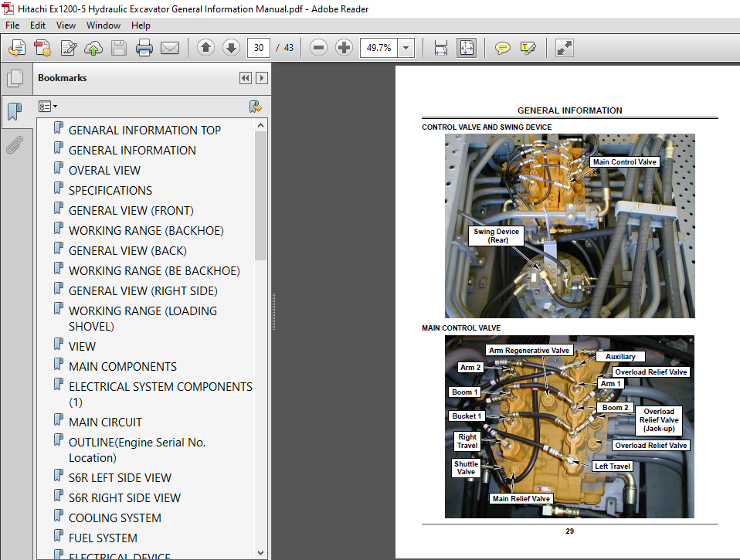Click the bookmarks panel scrollbar thumb
Viewport: 740px width, 560px height.
[260, 195]
